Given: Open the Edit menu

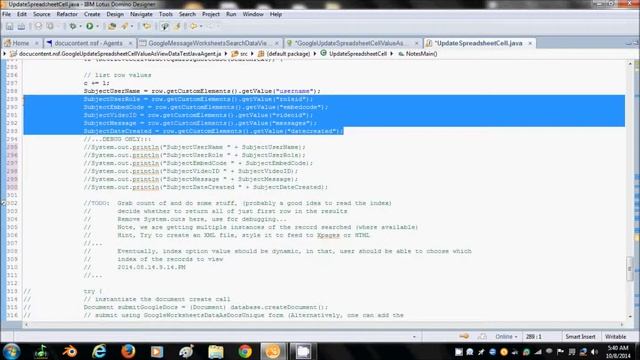Looking at the screenshot, I should point(22,14).
